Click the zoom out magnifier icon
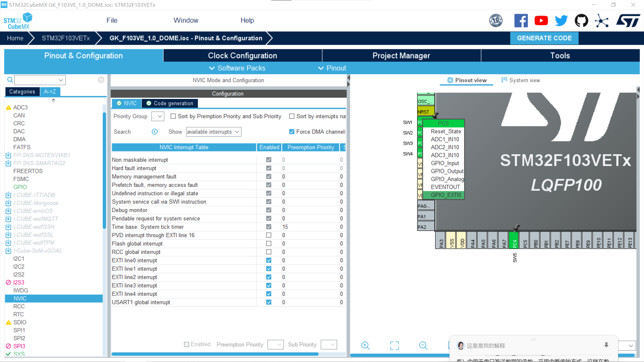Viewport: 644px width, 362px height. click(x=423, y=346)
